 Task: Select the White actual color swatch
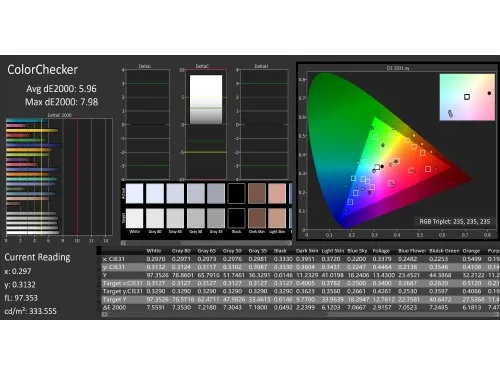(x=134, y=193)
